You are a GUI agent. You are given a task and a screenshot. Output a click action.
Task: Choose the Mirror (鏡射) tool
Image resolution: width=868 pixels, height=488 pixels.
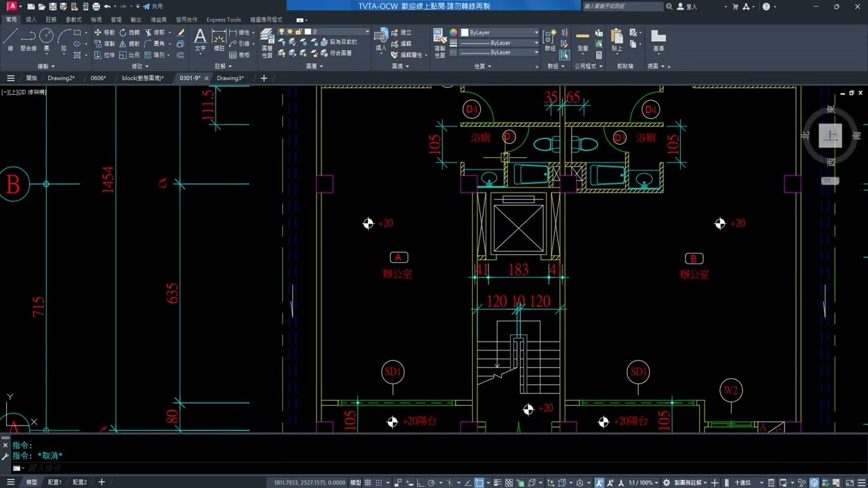tap(130, 43)
